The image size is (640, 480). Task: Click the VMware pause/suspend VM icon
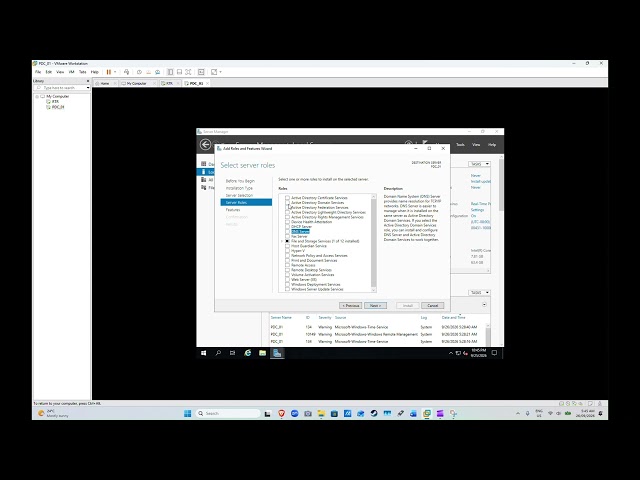[x=109, y=72]
